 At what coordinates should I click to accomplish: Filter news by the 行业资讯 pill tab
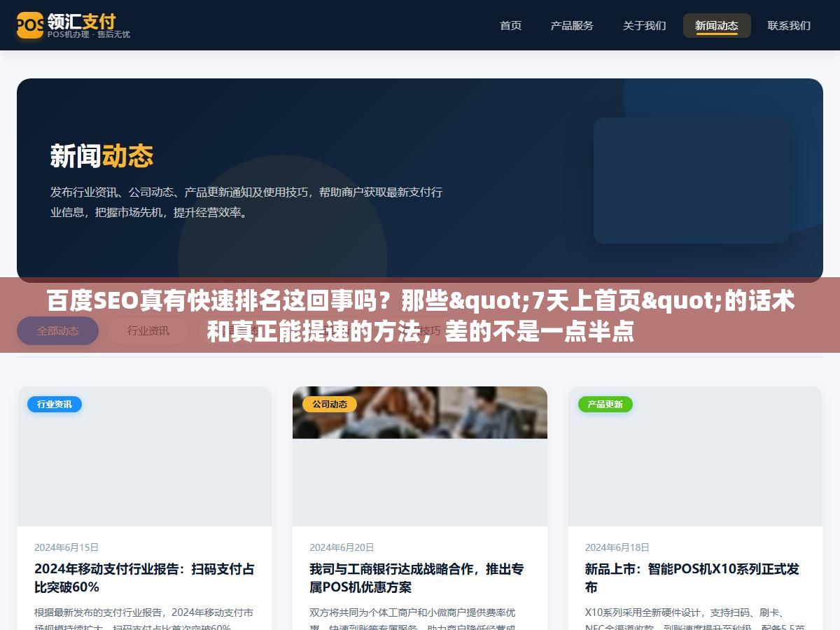coord(148,330)
